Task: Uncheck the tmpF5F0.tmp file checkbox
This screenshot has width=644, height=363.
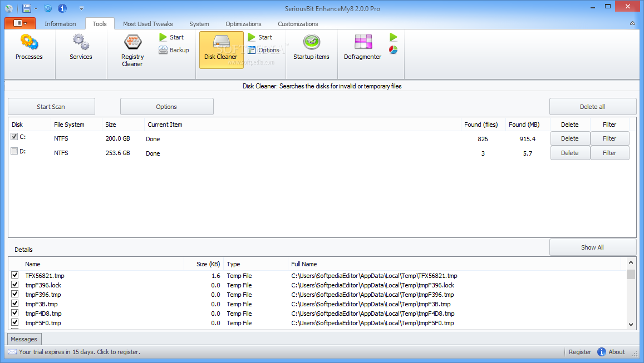Action: (15, 322)
